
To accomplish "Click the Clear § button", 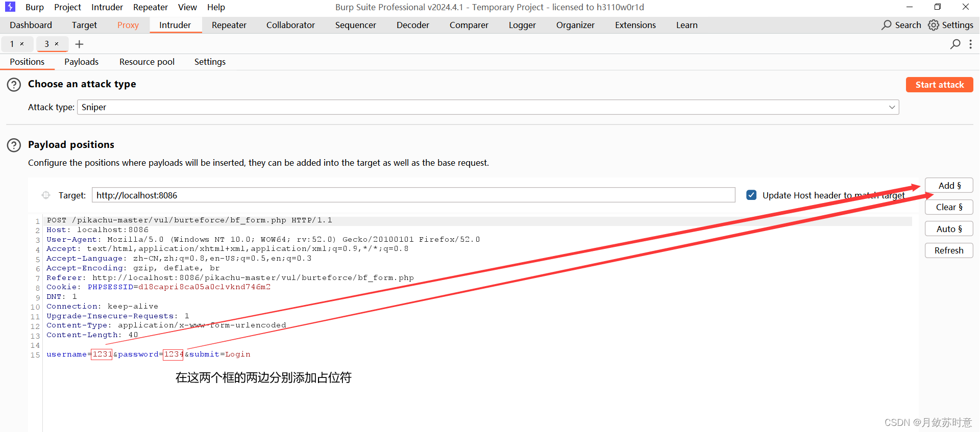I will coord(949,207).
